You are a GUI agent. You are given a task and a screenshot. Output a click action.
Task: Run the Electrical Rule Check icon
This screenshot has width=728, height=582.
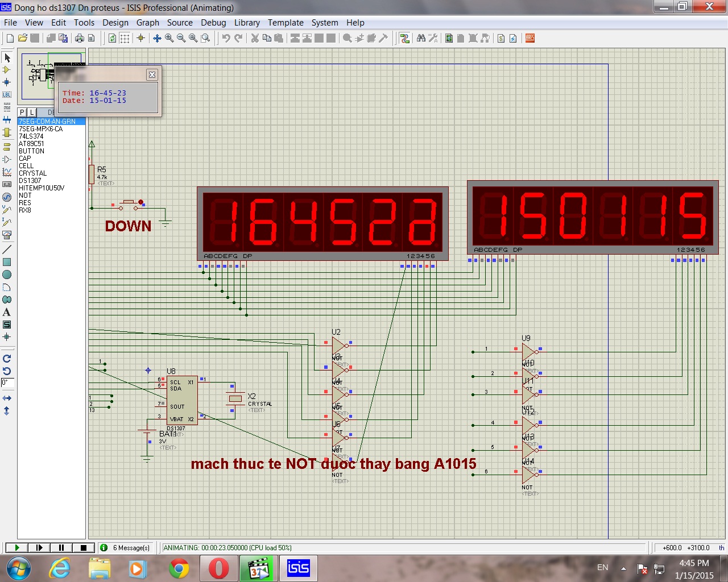(513, 38)
